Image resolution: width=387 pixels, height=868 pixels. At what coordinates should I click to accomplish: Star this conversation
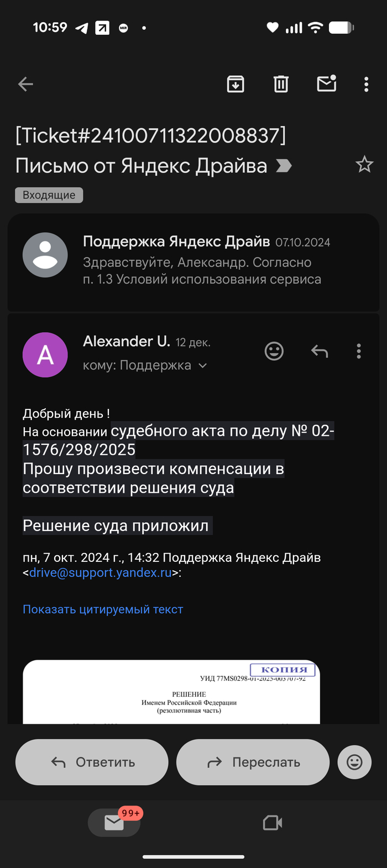tap(364, 164)
